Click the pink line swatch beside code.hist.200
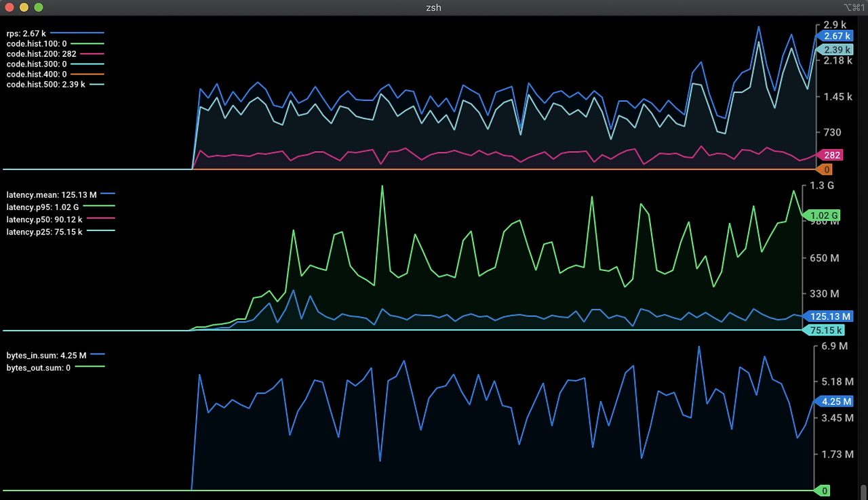Screen dimensions: 868x500 click(x=92, y=53)
